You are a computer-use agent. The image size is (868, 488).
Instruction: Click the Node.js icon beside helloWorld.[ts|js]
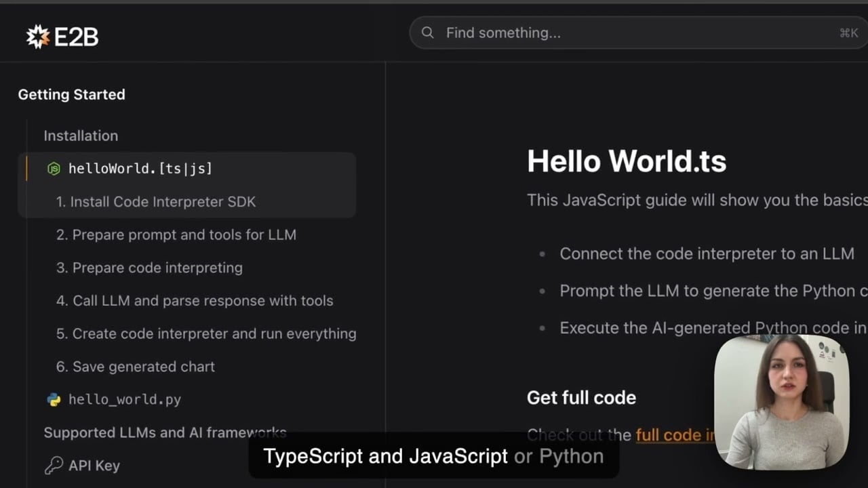click(x=54, y=169)
